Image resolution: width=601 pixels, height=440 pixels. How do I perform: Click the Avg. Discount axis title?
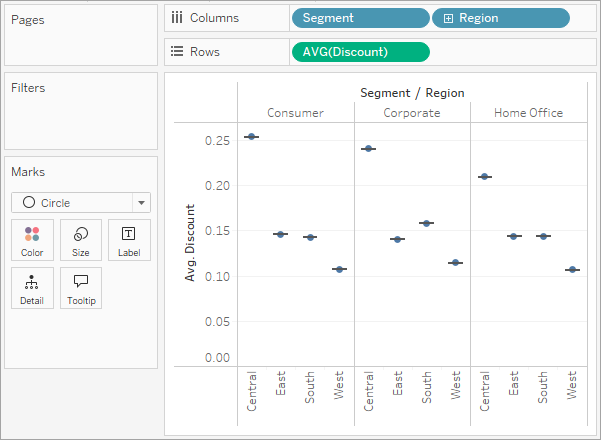pos(190,243)
